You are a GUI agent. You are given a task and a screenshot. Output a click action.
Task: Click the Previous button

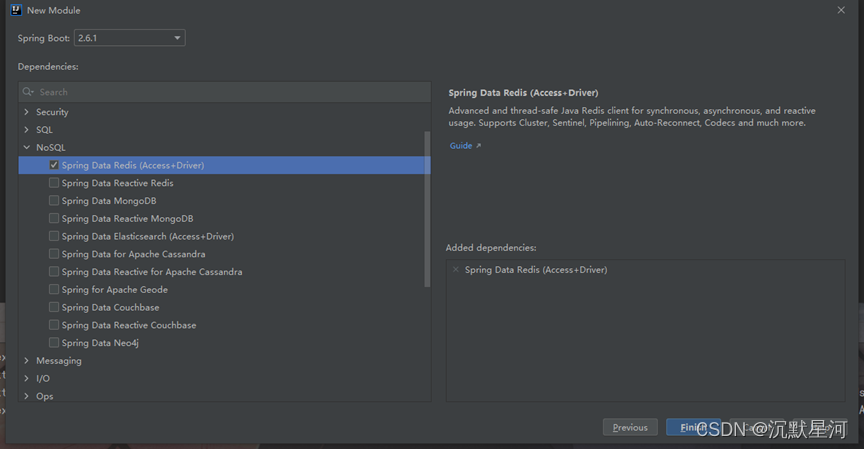tap(630, 427)
